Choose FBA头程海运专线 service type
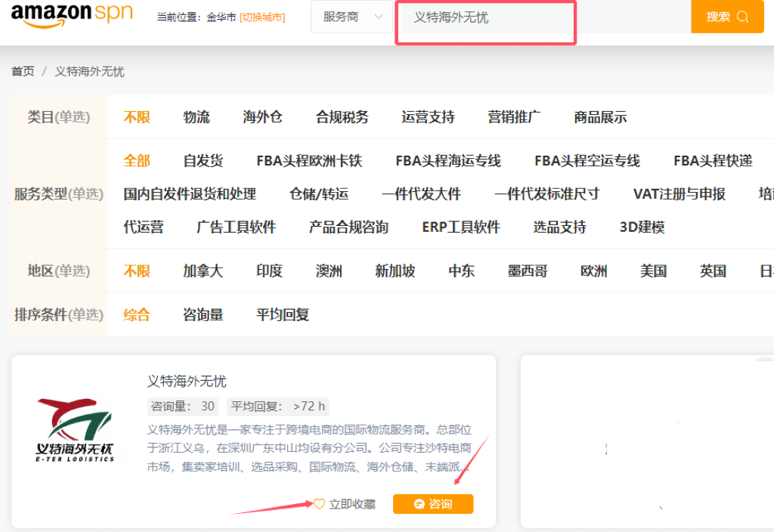Image resolution: width=774 pixels, height=532 pixels. point(448,161)
